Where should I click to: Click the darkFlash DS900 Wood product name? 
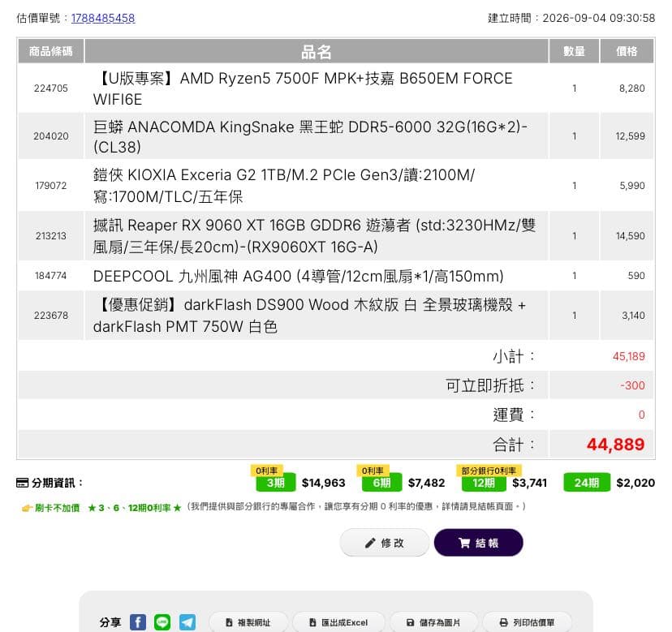(x=309, y=316)
